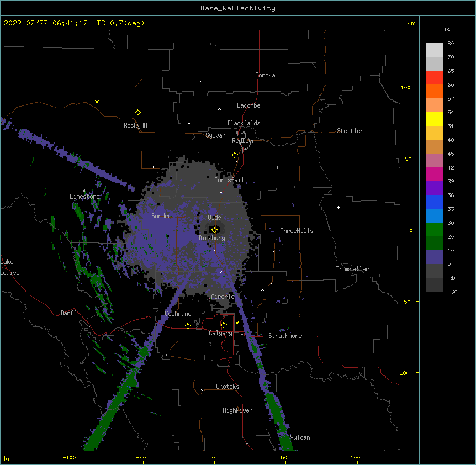Image resolution: width=476 pixels, height=465 pixels.
Task: Click the 33 dBZ blue legend swatch
Action: point(434,215)
